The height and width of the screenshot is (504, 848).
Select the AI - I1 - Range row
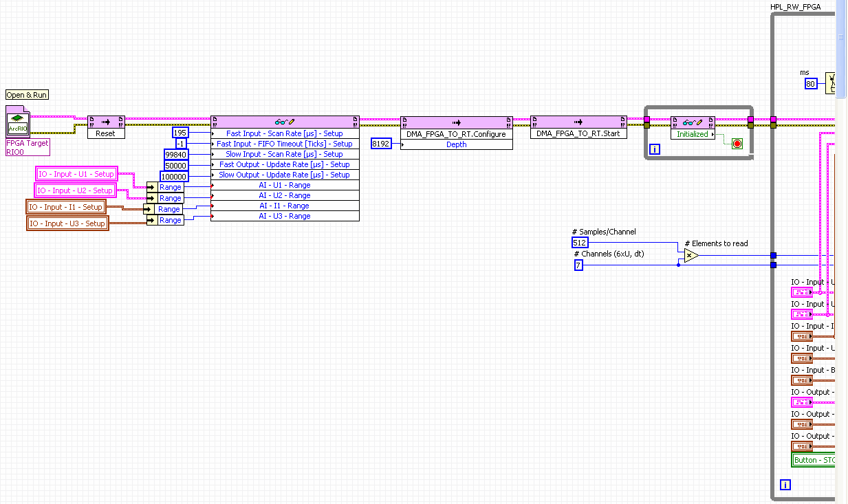tap(285, 206)
